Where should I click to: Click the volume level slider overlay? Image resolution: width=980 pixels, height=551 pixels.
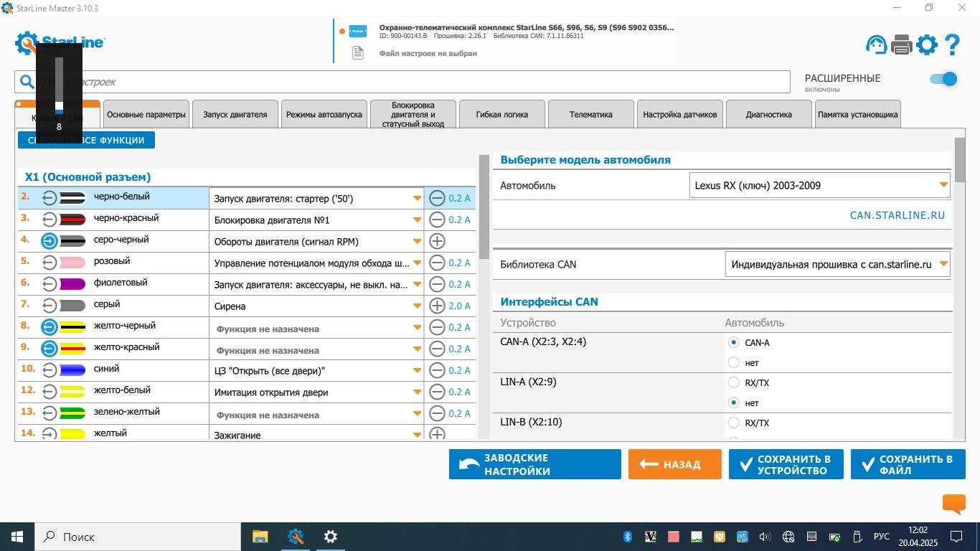[59, 85]
